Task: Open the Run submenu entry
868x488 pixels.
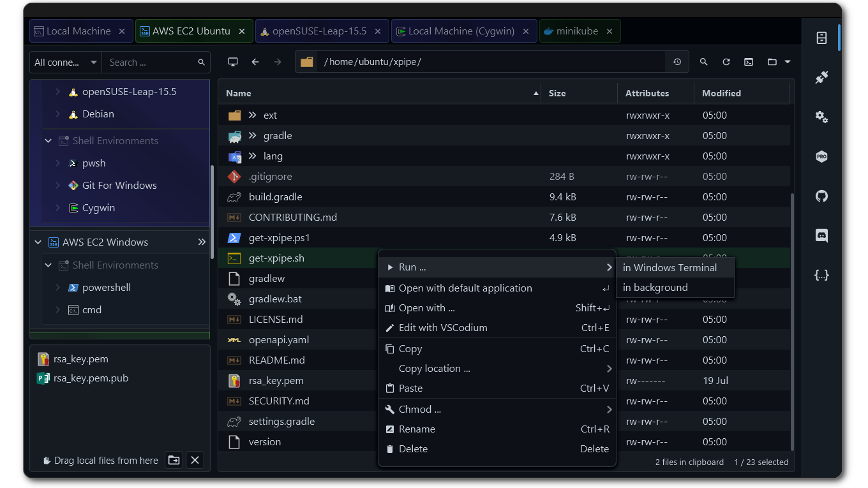Action: click(497, 267)
